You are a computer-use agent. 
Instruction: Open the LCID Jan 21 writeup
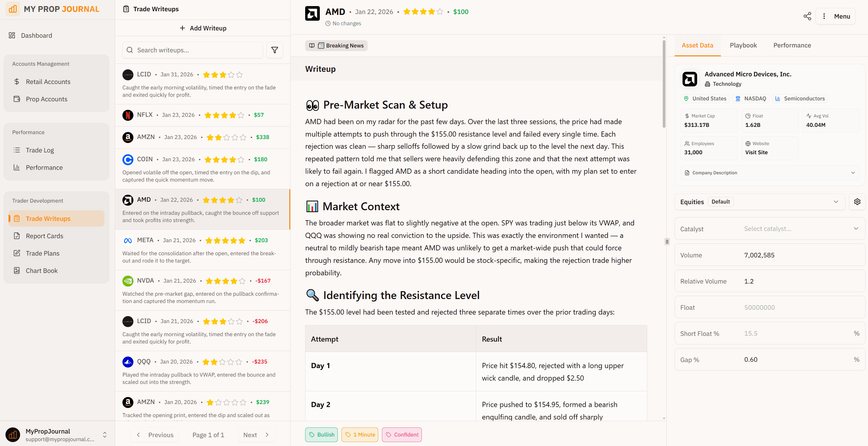click(x=203, y=331)
